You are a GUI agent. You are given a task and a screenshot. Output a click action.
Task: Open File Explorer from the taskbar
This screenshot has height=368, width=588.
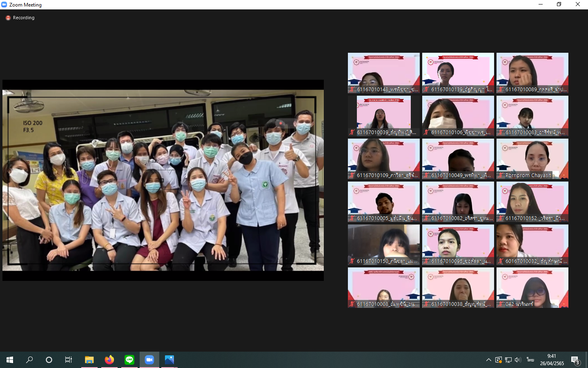89,360
